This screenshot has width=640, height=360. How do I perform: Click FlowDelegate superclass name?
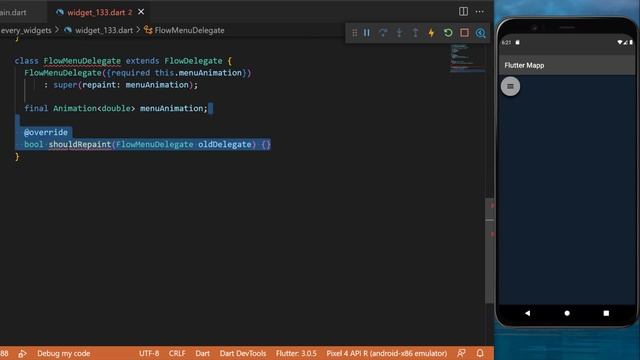click(x=193, y=61)
